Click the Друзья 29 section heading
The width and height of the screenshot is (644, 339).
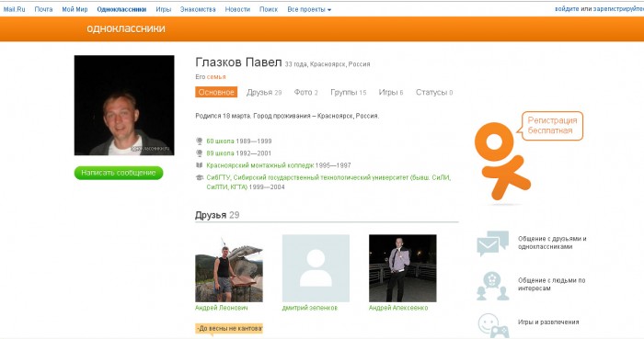(x=217, y=215)
